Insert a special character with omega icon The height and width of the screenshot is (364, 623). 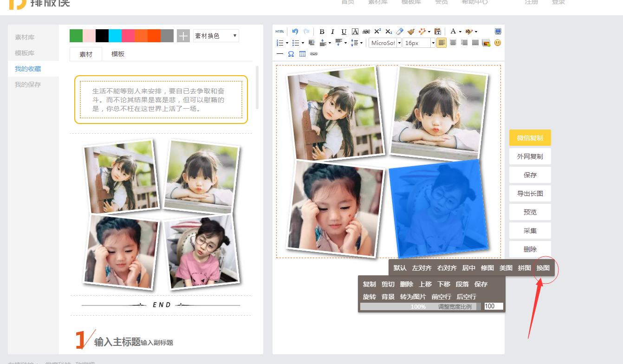point(291,54)
